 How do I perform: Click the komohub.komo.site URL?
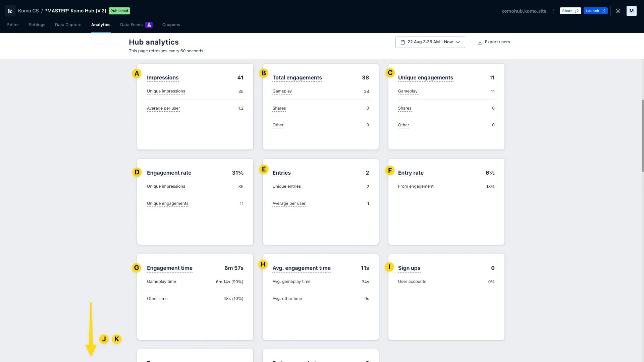pyautogui.click(x=524, y=11)
